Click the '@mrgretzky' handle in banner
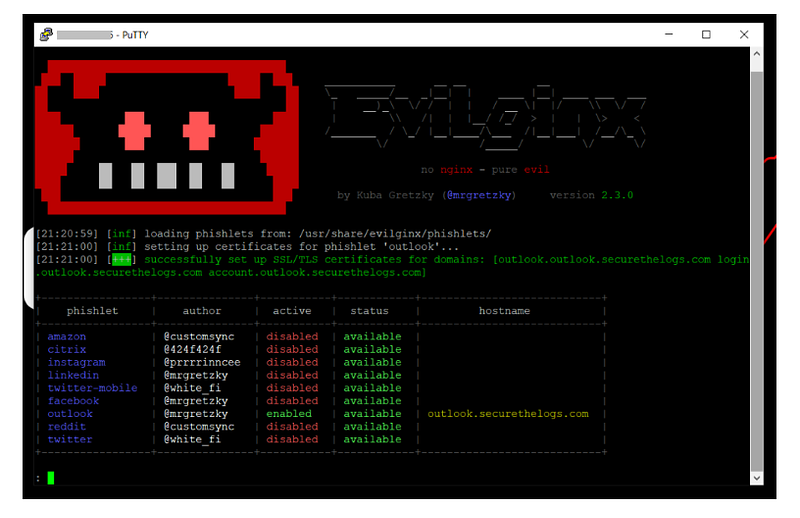This screenshot has height=518, width=800. 479,195
